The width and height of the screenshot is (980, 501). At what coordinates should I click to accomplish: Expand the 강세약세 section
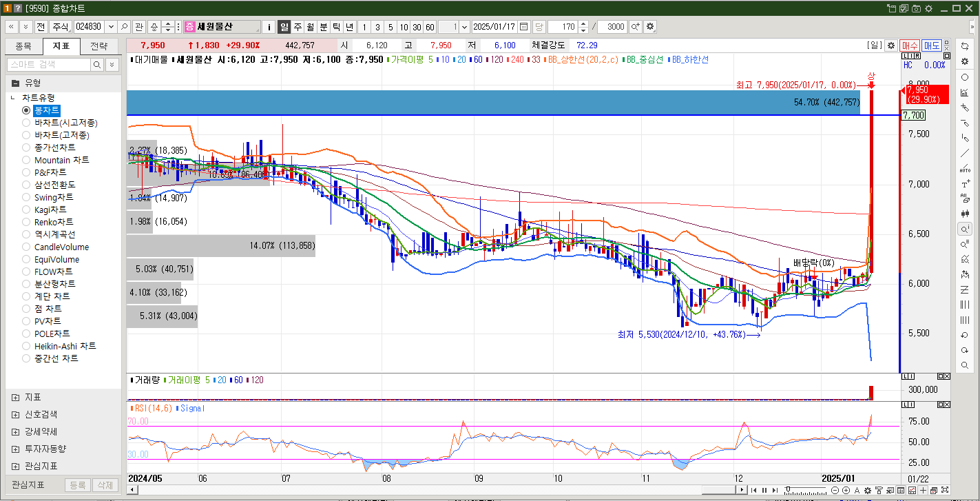(x=15, y=432)
